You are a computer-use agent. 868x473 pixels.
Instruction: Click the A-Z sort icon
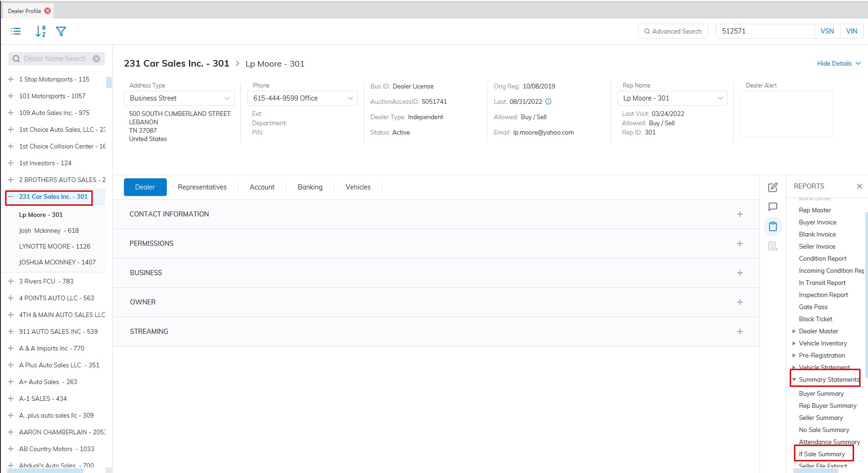41,31
